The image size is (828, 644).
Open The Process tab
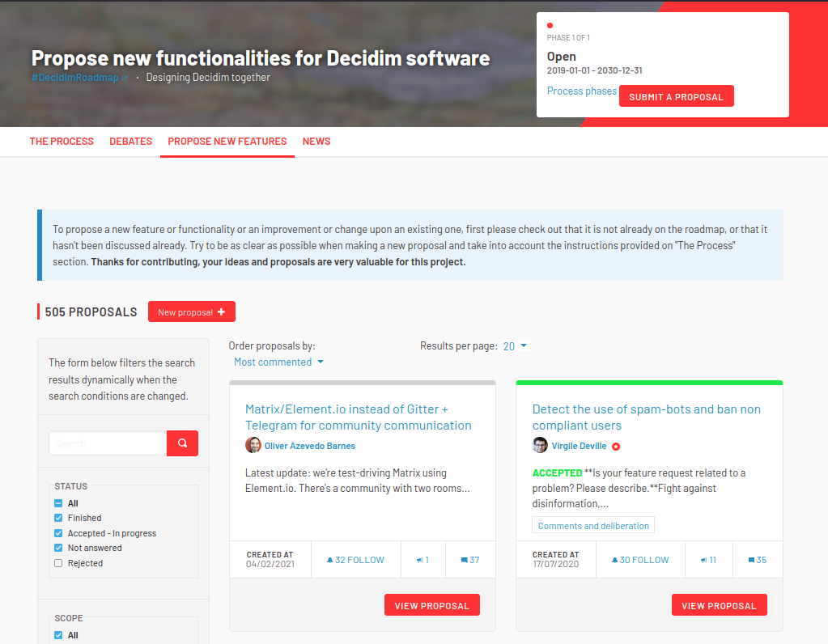62,142
